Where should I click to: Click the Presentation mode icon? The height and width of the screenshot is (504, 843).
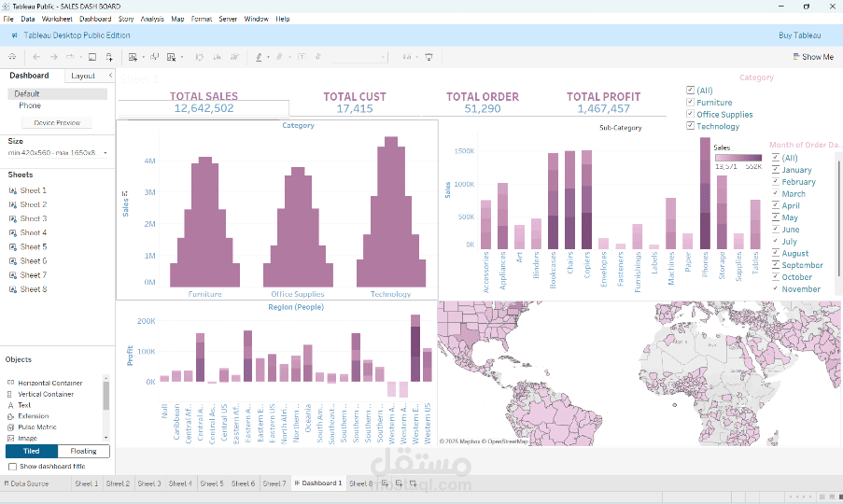tap(429, 56)
